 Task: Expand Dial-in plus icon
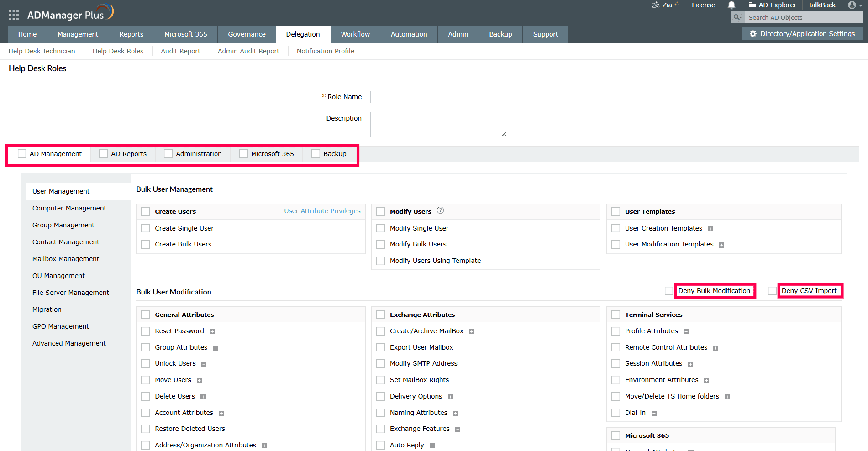[654, 414]
